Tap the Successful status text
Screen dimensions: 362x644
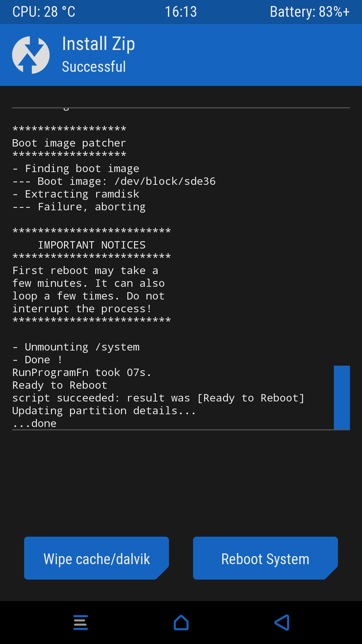(x=94, y=67)
